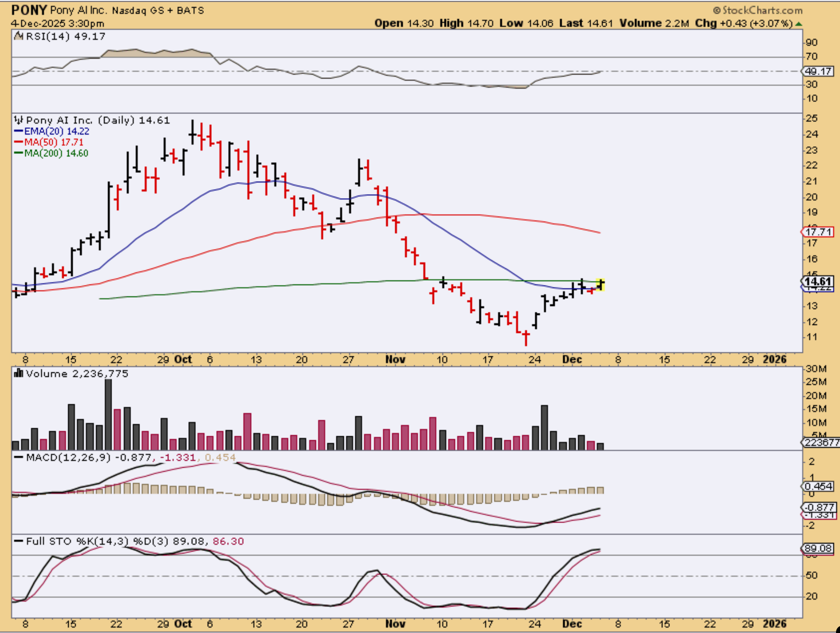Click the RSI indicator icon beside RSI(14)
840x633 pixels.
[x=19, y=36]
